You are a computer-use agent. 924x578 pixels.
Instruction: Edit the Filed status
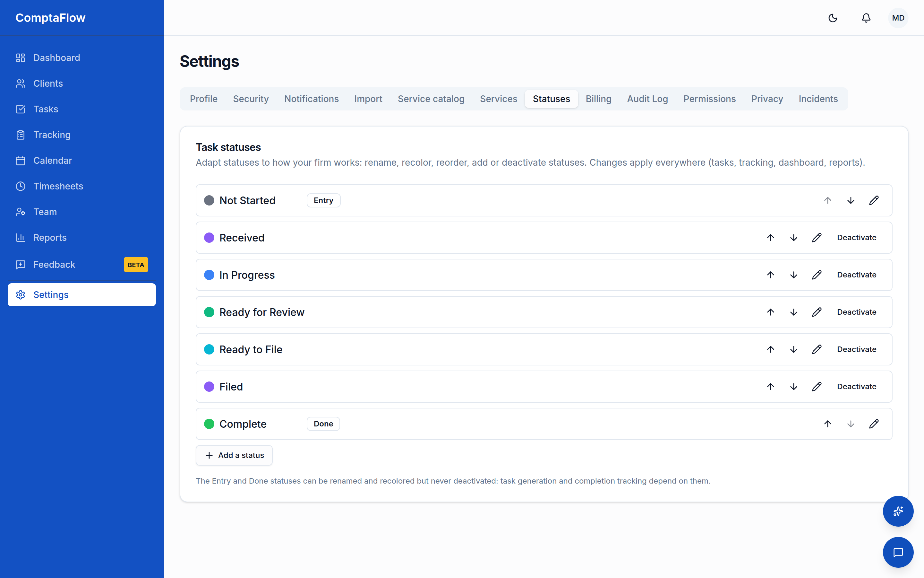(817, 387)
